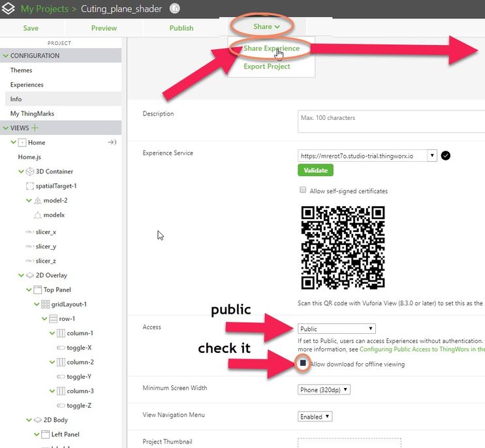Select the modelx item icon
The image size is (485, 448).
click(x=37, y=215)
